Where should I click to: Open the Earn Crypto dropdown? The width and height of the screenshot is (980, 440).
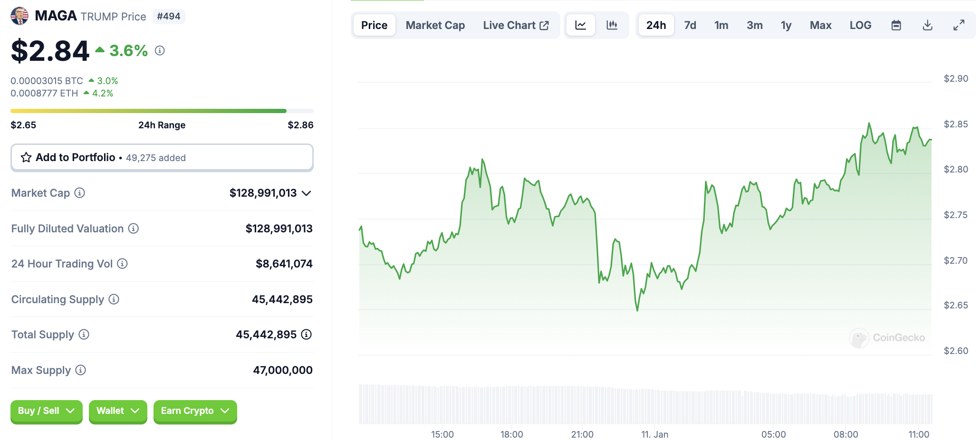pos(195,411)
